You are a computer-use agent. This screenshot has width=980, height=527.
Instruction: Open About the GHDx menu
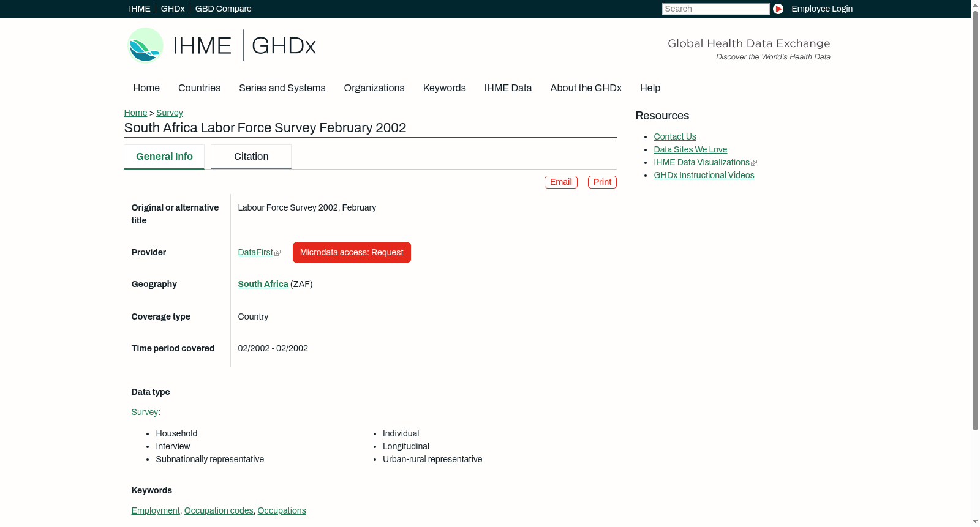[586, 88]
